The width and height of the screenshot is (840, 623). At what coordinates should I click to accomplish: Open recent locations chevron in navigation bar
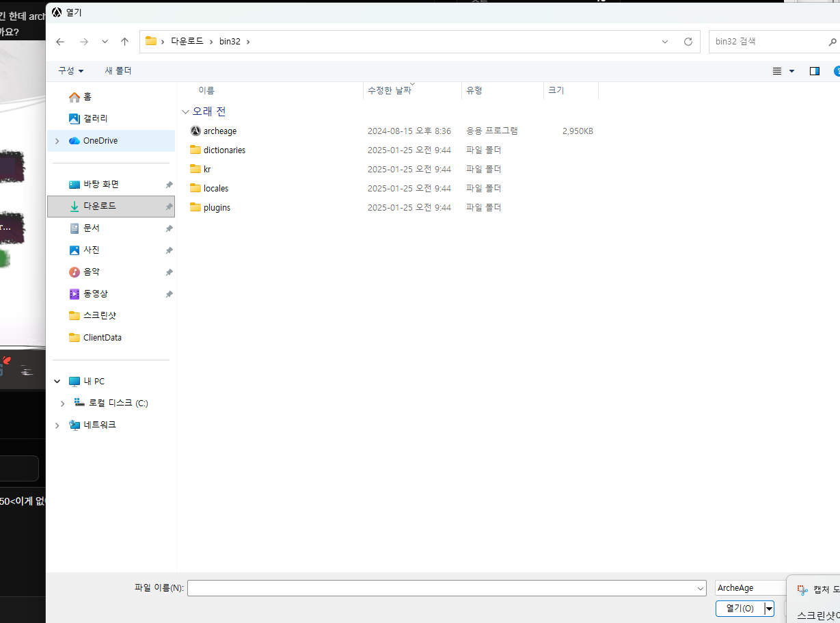click(105, 42)
